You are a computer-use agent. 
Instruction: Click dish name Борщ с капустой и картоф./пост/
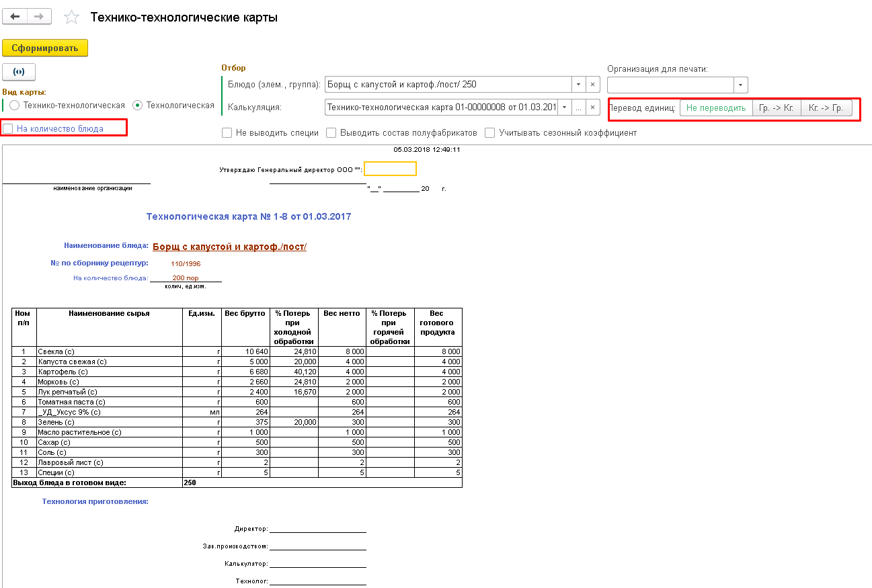230,247
